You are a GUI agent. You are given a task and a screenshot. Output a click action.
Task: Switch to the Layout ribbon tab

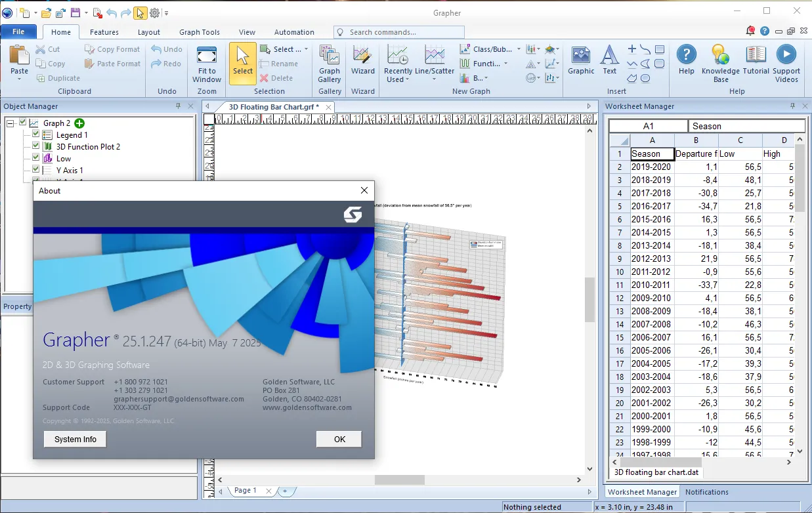tap(149, 32)
